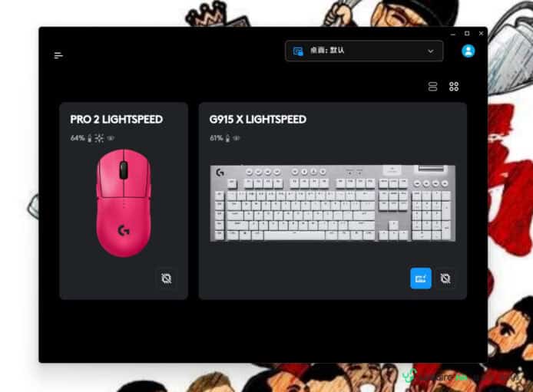The width and height of the screenshot is (533, 392).
Task: Open the user account profile icon
Action: [468, 51]
